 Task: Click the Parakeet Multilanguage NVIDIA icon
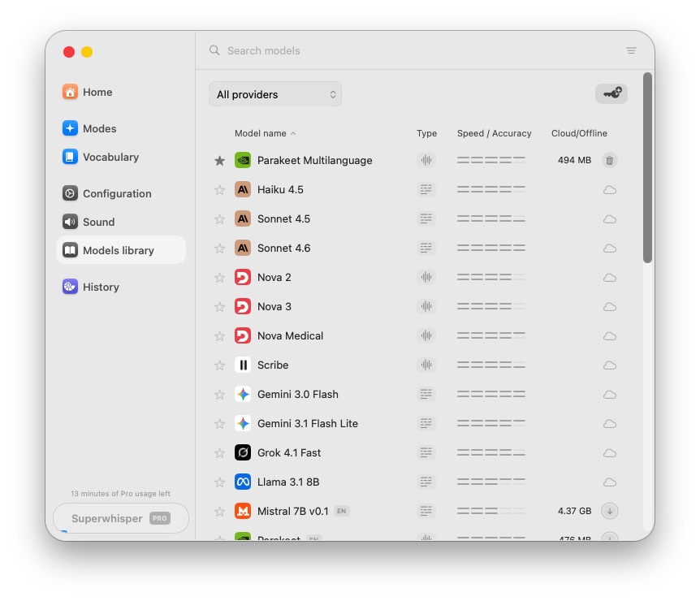243,160
